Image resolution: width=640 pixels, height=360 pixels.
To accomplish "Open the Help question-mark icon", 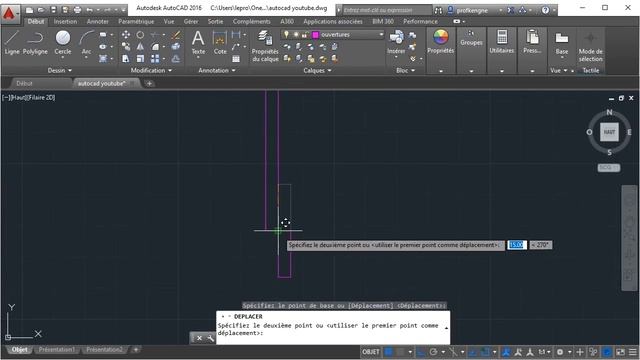I will click(545, 10).
